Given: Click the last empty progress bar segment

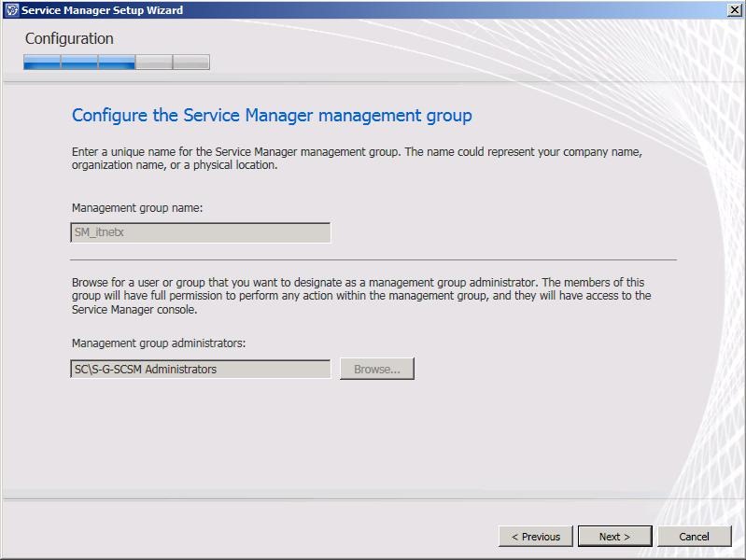Looking at the screenshot, I should pyautogui.click(x=191, y=63).
